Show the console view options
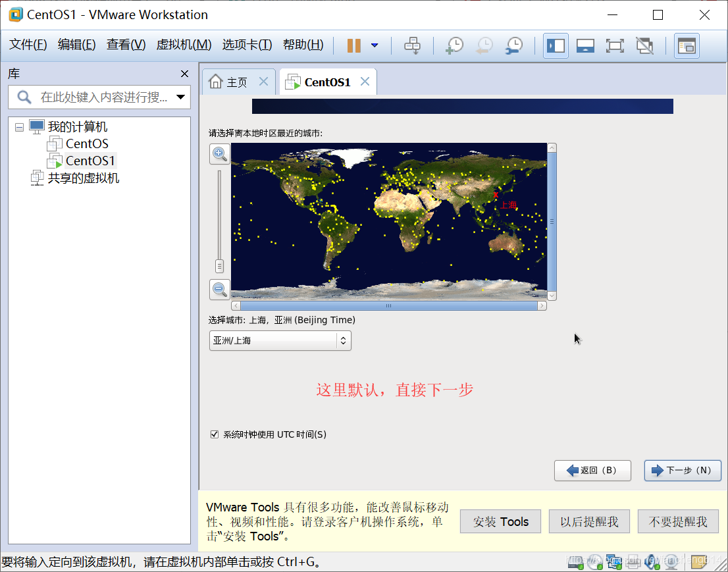 [x=687, y=45]
